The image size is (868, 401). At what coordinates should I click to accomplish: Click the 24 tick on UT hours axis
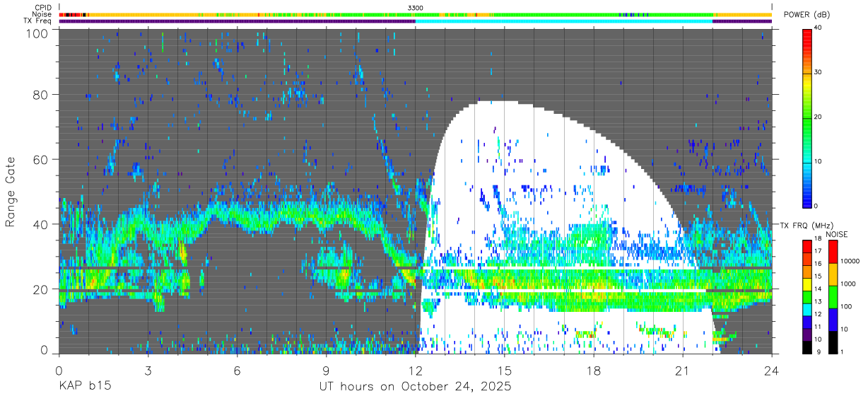772,370
